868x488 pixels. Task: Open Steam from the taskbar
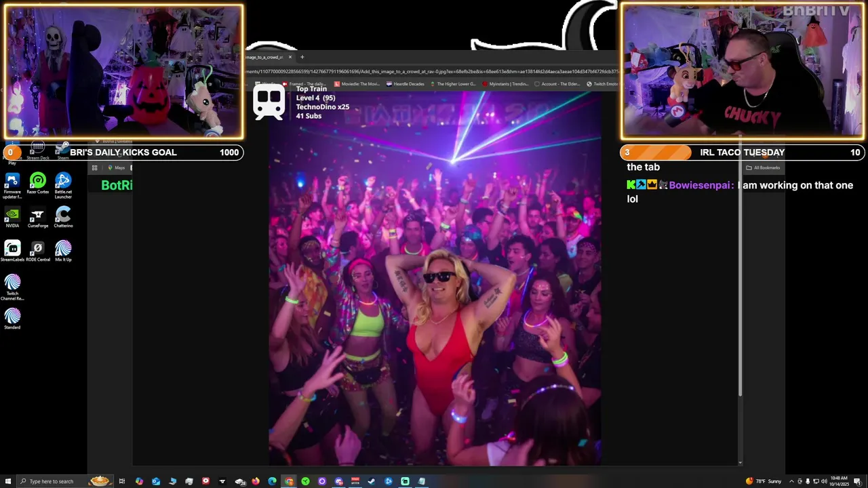point(371,481)
